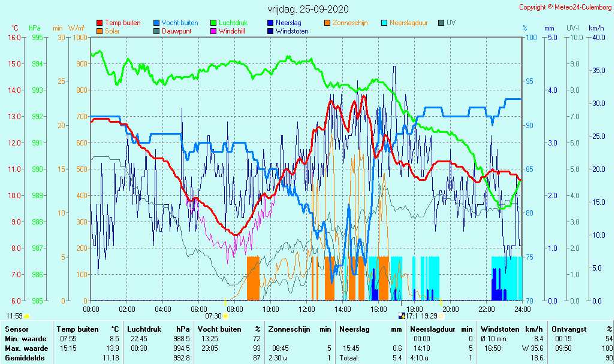Click the Luchtdruk column header in table
Image resolution: width=615 pixels, height=364 pixels.
(x=144, y=329)
